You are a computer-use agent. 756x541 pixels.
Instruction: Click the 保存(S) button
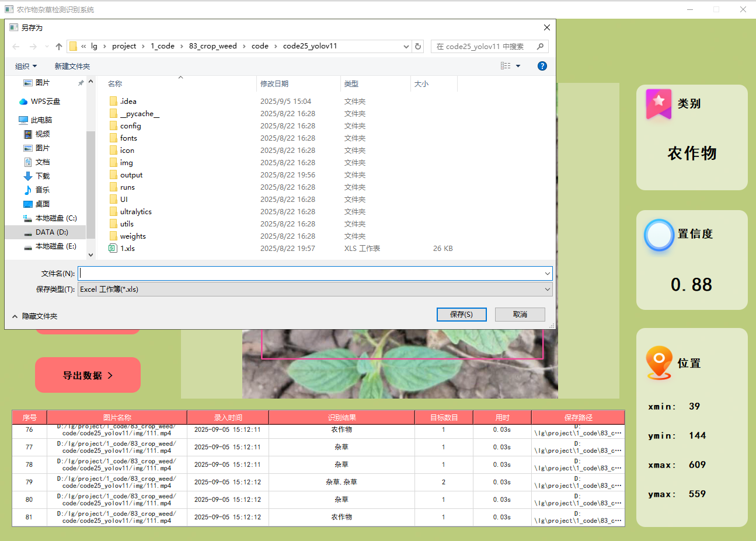tap(462, 315)
